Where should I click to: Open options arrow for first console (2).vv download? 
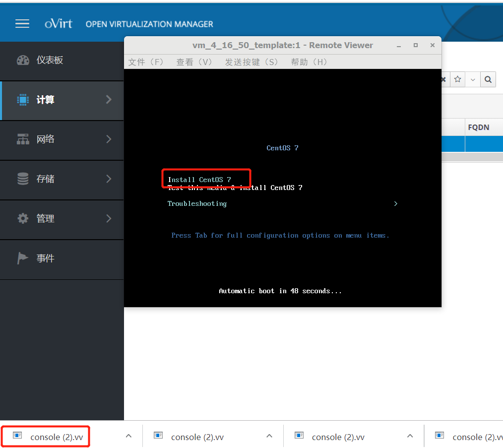point(128,436)
